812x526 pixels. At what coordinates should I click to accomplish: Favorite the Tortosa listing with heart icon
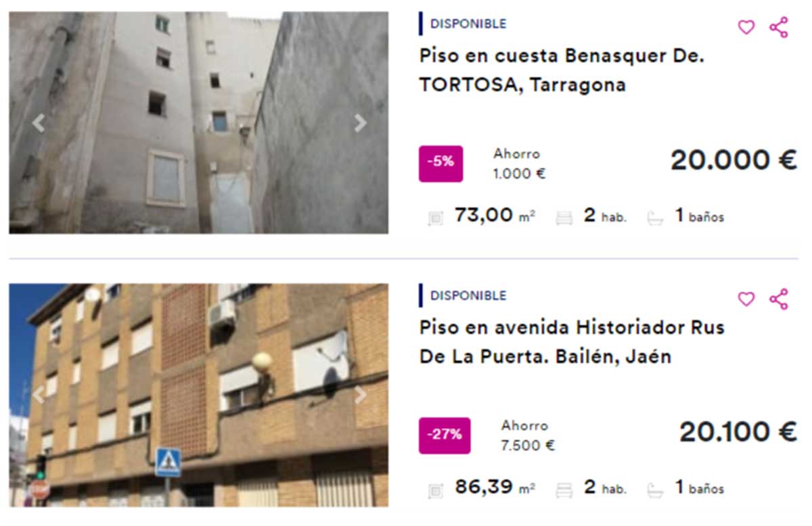click(746, 27)
